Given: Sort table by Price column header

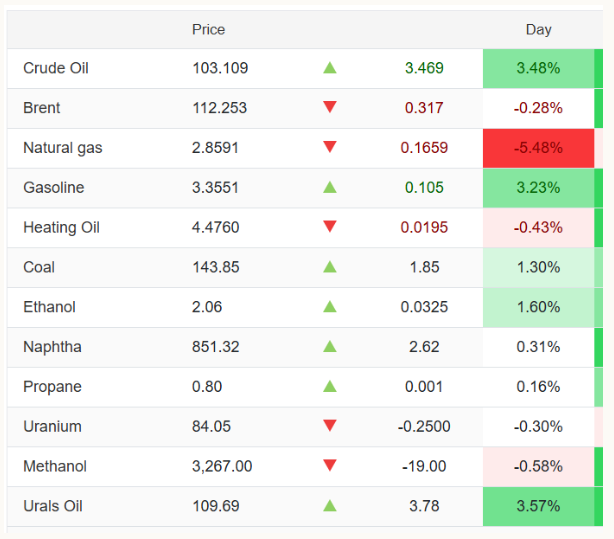Looking at the screenshot, I should 209,30.
